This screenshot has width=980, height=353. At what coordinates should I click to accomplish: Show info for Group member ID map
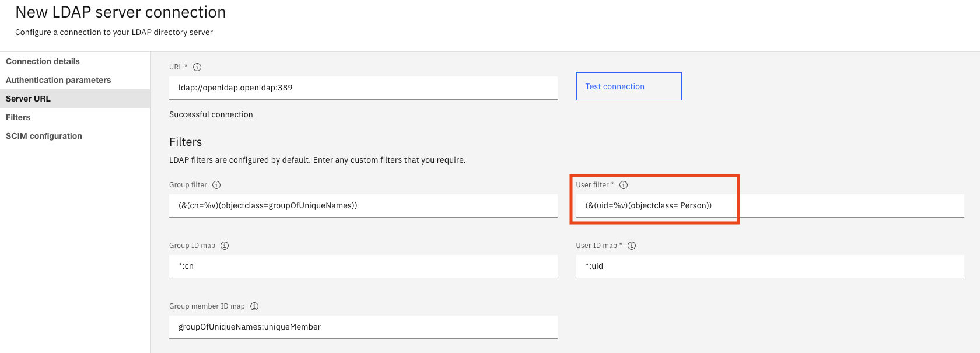click(254, 306)
